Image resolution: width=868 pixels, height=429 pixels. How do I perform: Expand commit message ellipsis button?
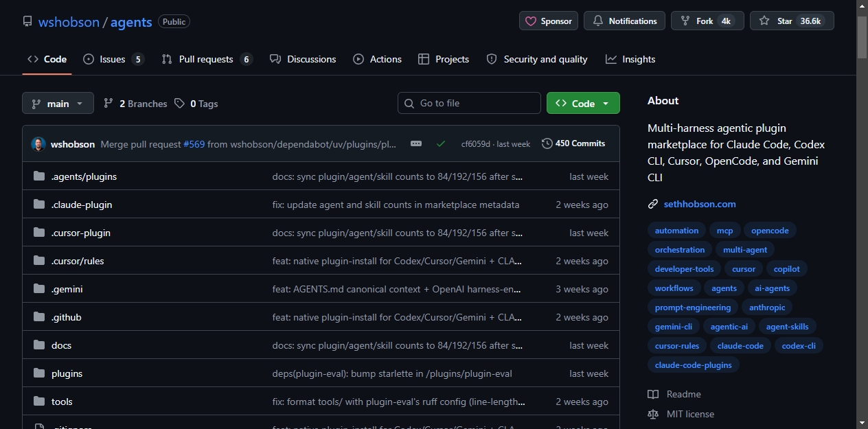[416, 143]
